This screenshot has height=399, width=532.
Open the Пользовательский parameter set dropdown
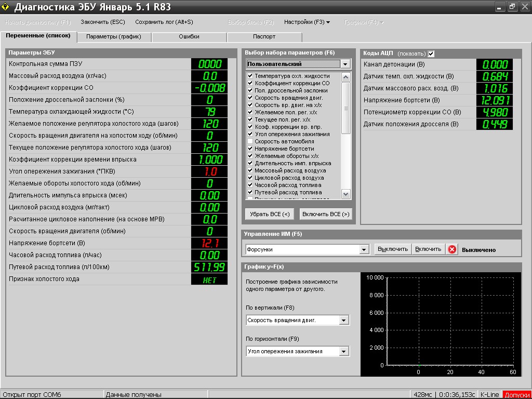click(345, 64)
